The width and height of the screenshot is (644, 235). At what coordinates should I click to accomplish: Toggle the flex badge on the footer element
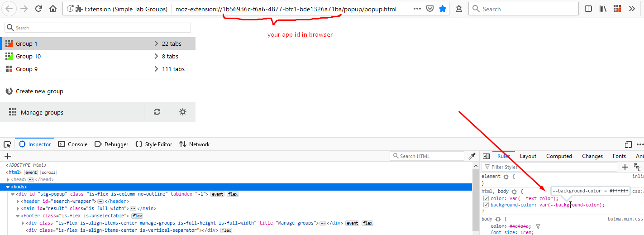(x=137, y=216)
